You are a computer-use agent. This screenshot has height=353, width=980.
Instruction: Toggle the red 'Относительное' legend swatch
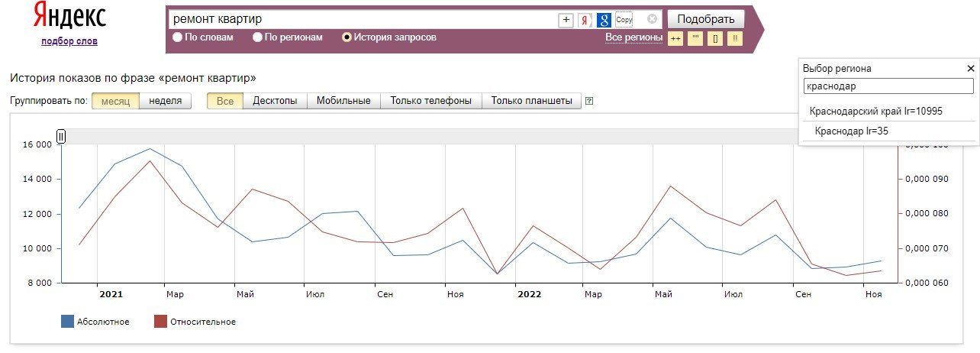(x=160, y=322)
